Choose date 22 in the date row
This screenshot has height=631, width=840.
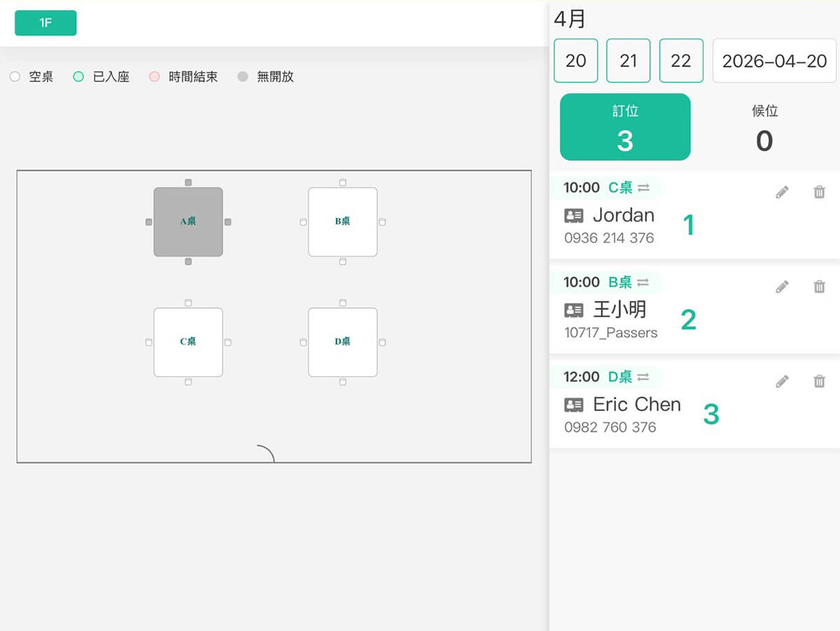point(680,61)
